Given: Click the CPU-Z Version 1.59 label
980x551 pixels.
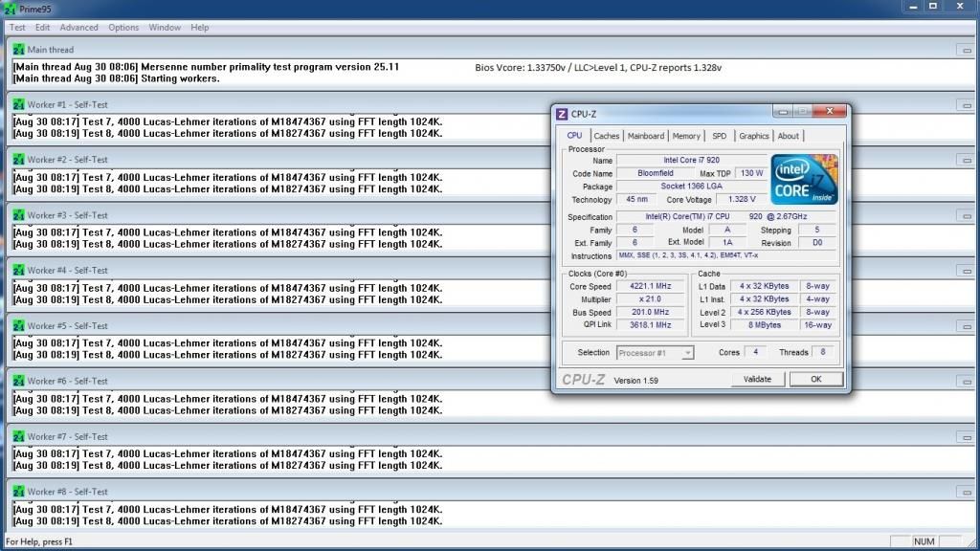Looking at the screenshot, I should (x=635, y=381).
